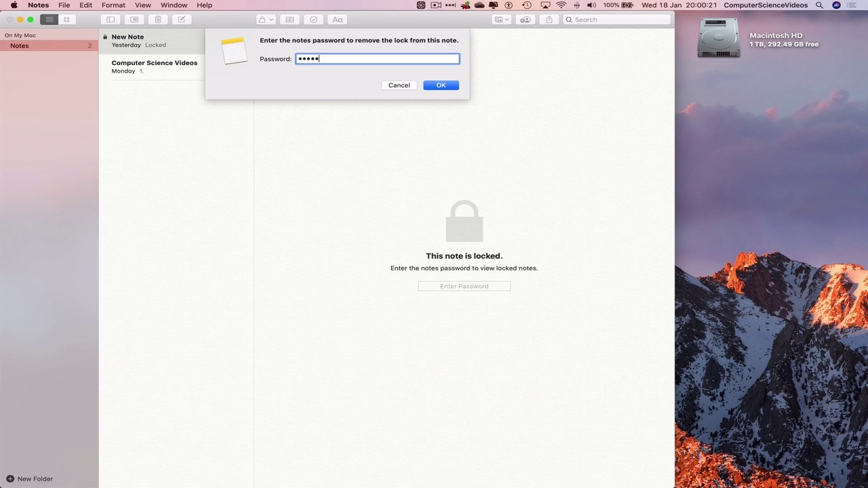Toggle the folders sidebar icon

111,20
